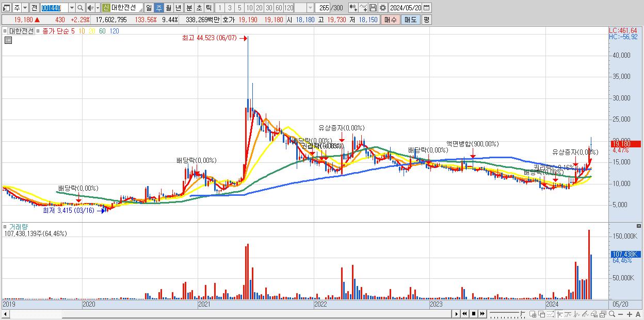Select weekly period 주 button
This screenshot has height=320, width=644.
(x=158, y=8)
